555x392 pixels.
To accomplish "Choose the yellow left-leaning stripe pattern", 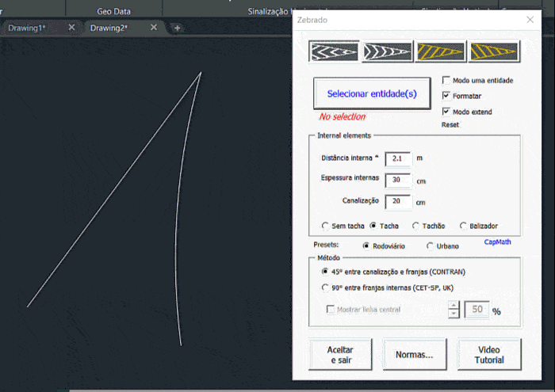I will (x=493, y=51).
